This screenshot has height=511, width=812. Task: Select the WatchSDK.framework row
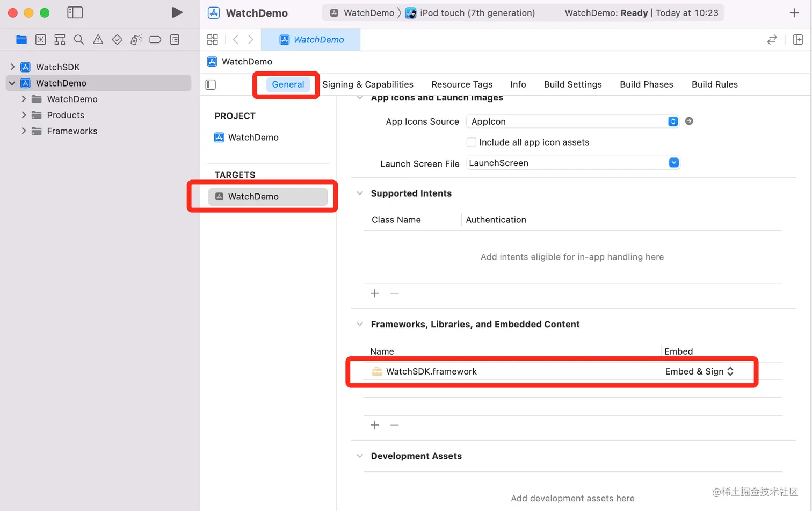click(x=572, y=371)
